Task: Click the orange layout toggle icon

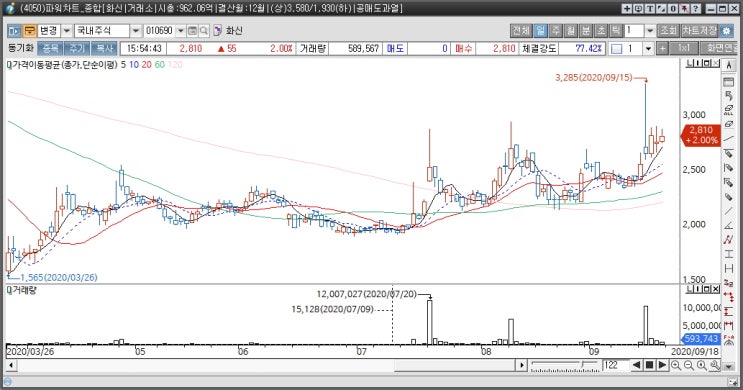Action: tap(29, 31)
